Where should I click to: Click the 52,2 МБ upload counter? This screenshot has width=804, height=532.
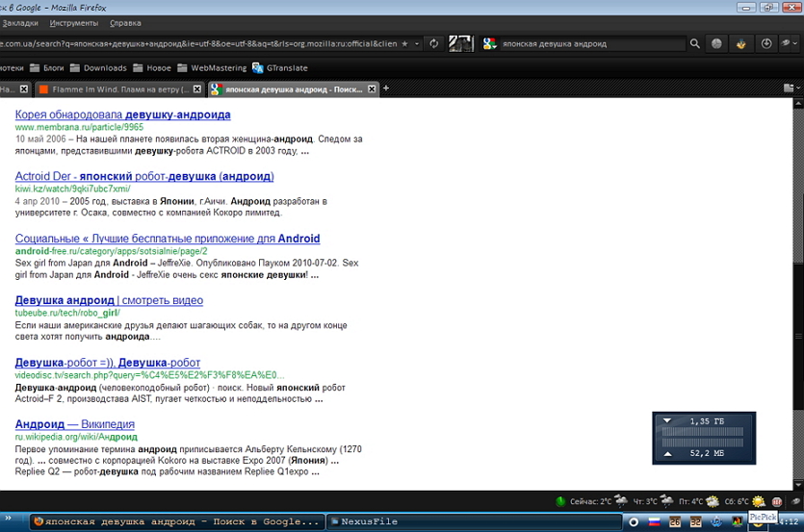click(x=707, y=453)
